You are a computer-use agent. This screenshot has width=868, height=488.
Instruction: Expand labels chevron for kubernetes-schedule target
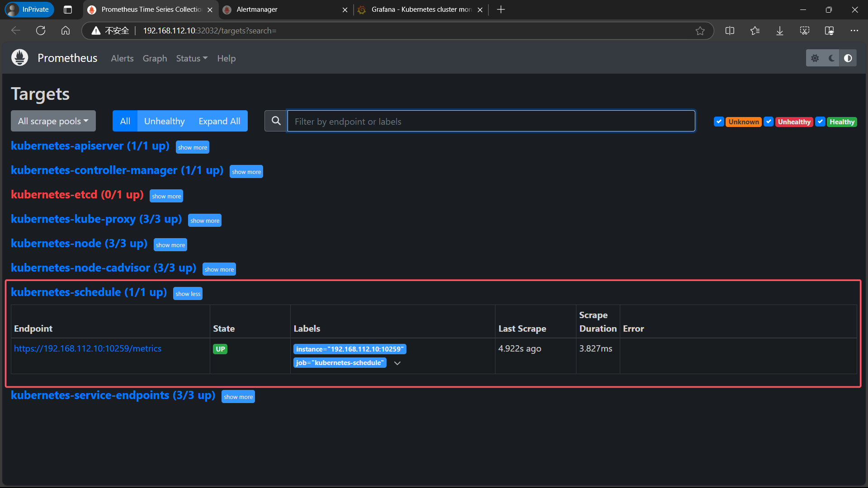coord(397,363)
